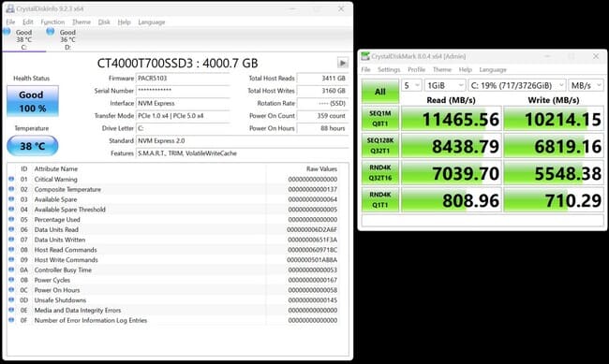This screenshot has width=609, height=364.
Task: Click the status dot for Unsafe Shutdowns
Action: pyautogui.click(x=11, y=300)
